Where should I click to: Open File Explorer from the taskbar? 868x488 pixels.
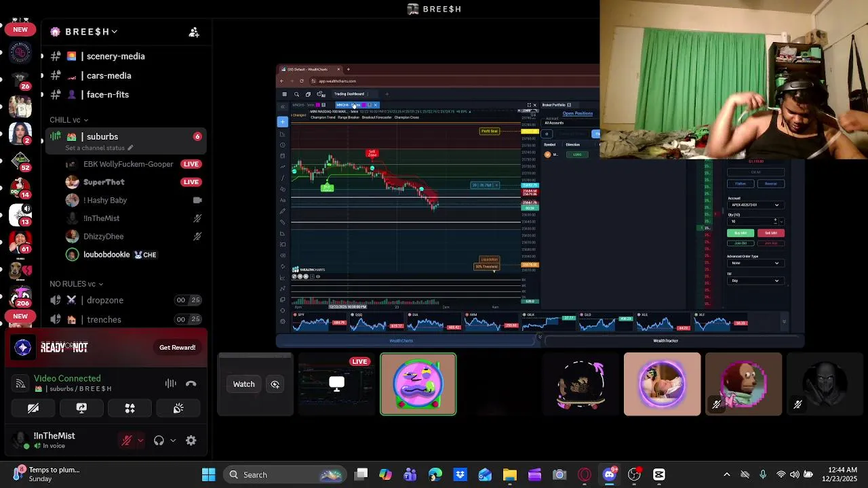509,474
